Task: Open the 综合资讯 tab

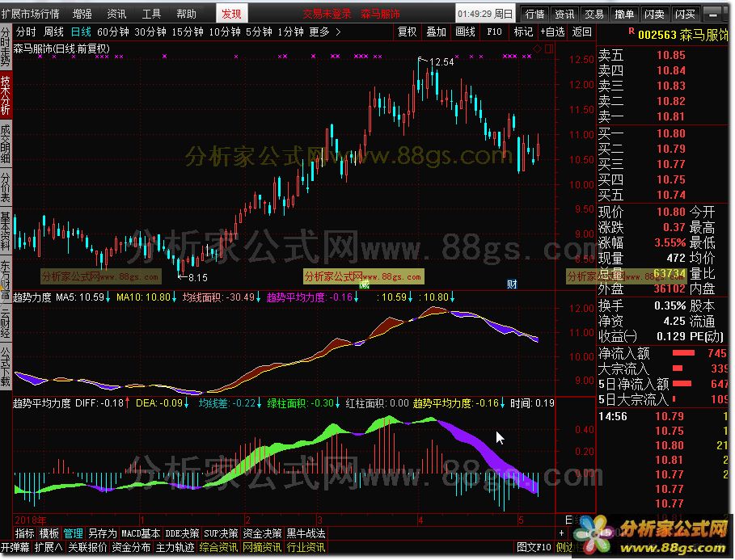Action: (218, 547)
